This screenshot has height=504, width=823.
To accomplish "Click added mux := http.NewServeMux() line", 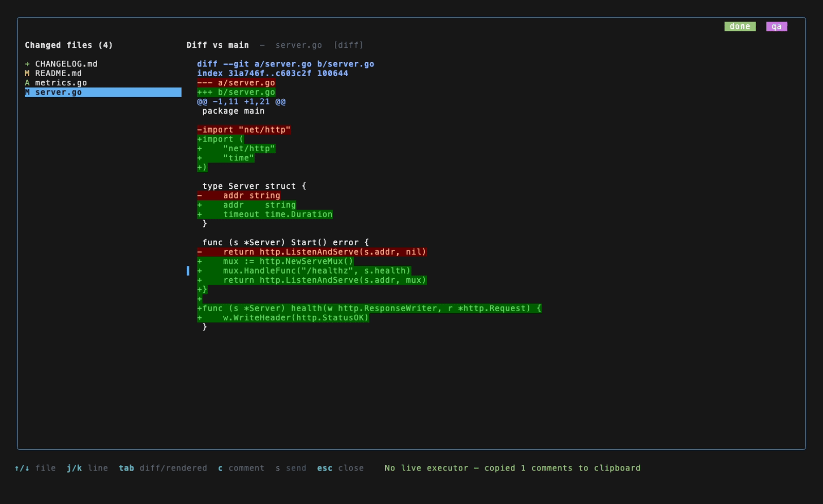I will click(275, 261).
